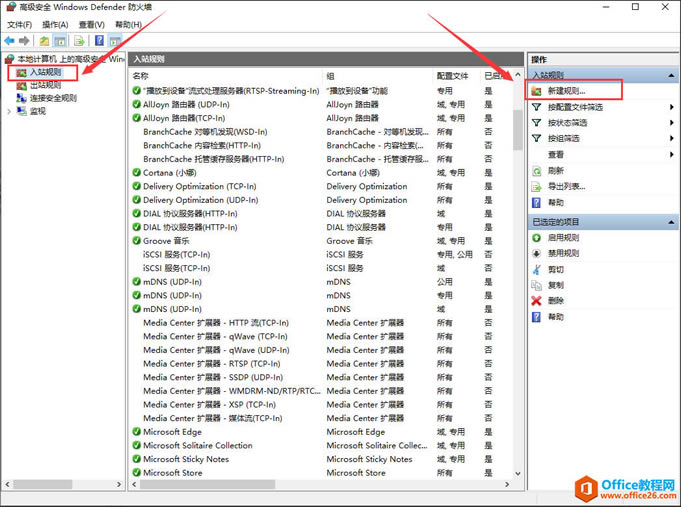Select the AllJoyn 路由器 (UDP-In) rule
The height and width of the screenshot is (507, 681).
click(186, 105)
